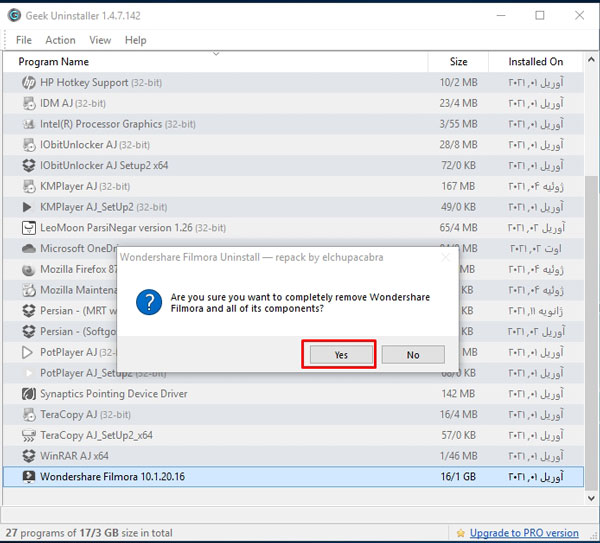Click the Persian (MRT) package icon

pyautogui.click(x=29, y=311)
